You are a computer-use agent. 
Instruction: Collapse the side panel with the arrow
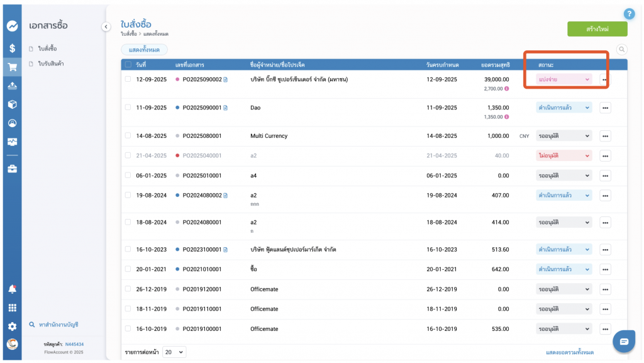pos(106,26)
